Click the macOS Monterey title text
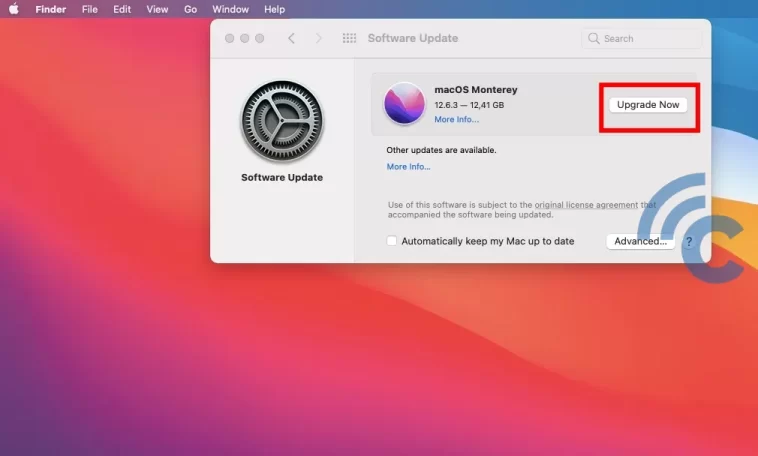 point(476,89)
